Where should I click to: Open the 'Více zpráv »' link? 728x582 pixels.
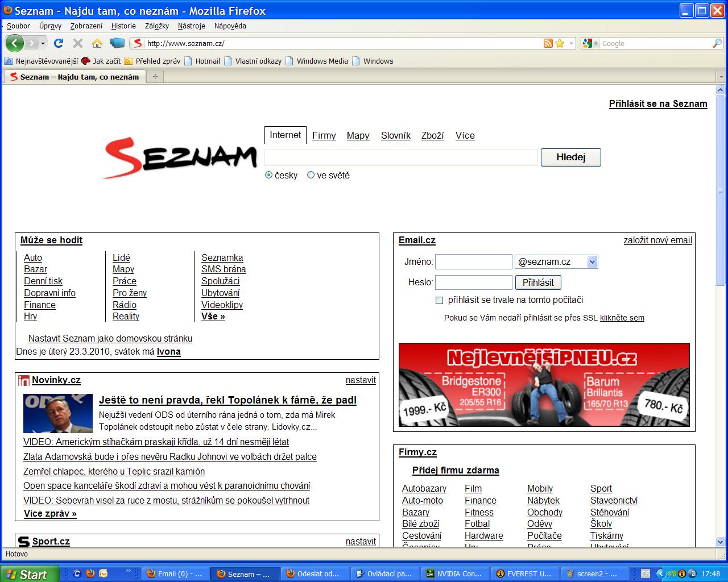pyautogui.click(x=50, y=513)
